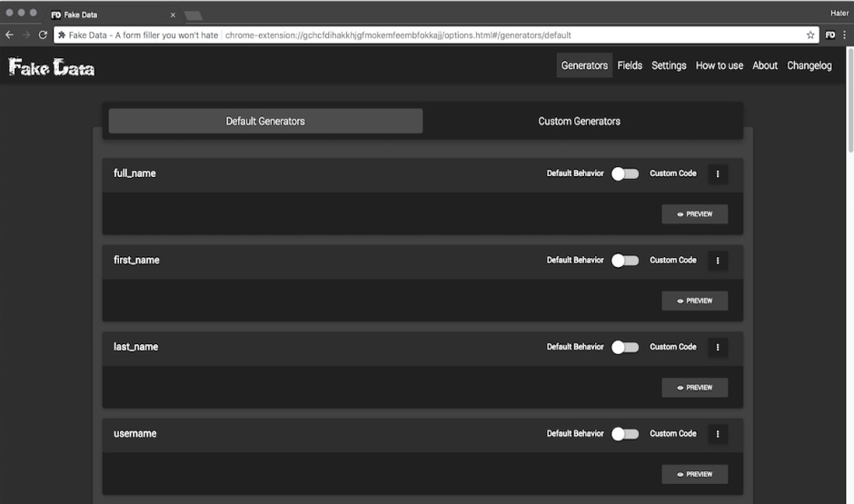Image resolution: width=854 pixels, height=504 pixels.
Task: Click the first_name generator label
Action: pyautogui.click(x=136, y=260)
